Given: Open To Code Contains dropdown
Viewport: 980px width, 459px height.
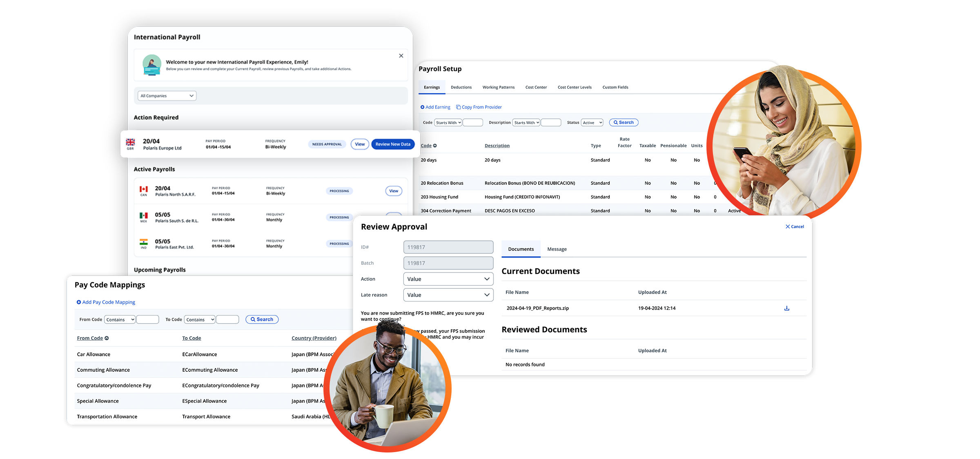Looking at the screenshot, I should coord(200,320).
